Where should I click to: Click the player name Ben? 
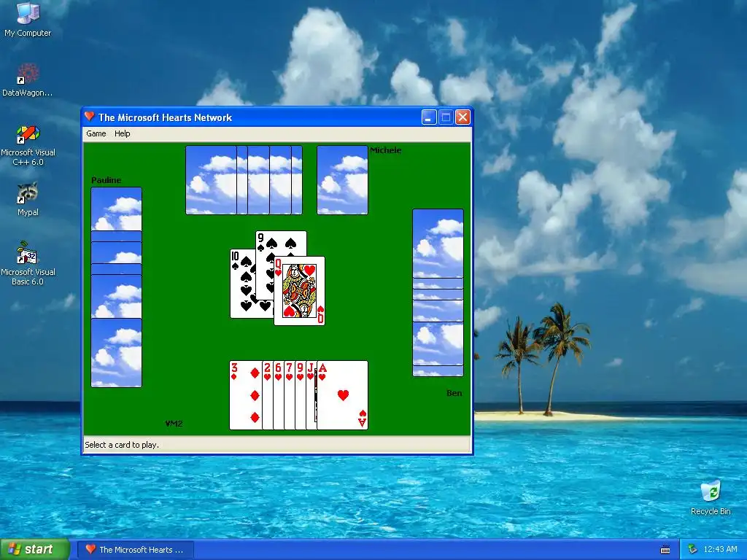[454, 393]
